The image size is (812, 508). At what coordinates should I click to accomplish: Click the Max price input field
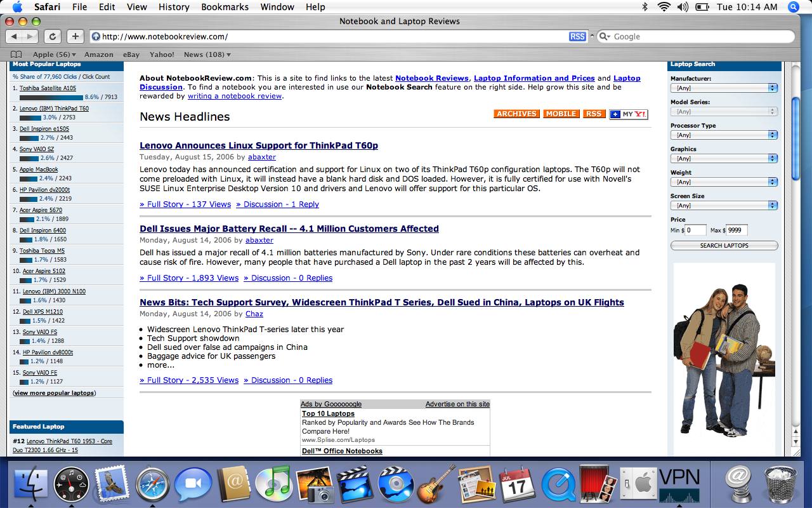(737, 230)
